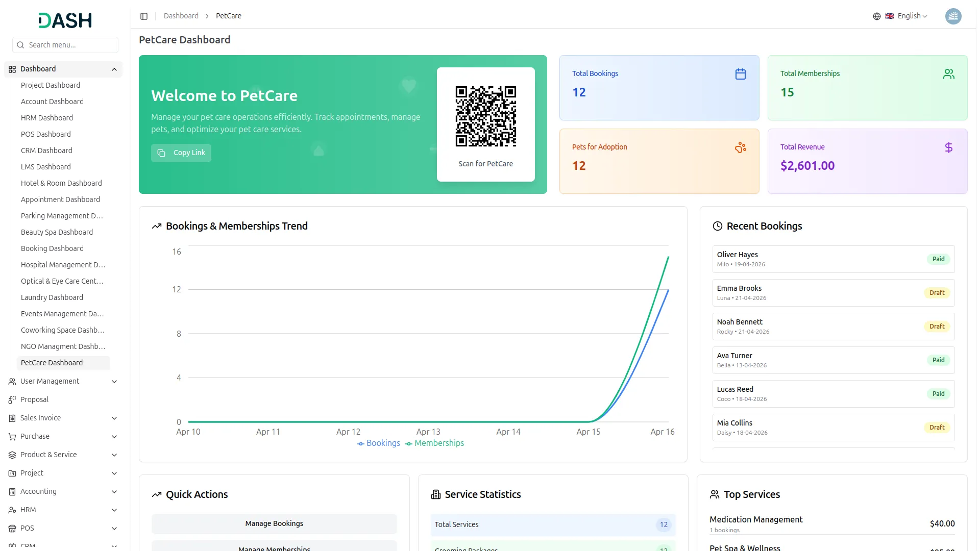Toggle Memberships series in chart legend

coord(434,443)
